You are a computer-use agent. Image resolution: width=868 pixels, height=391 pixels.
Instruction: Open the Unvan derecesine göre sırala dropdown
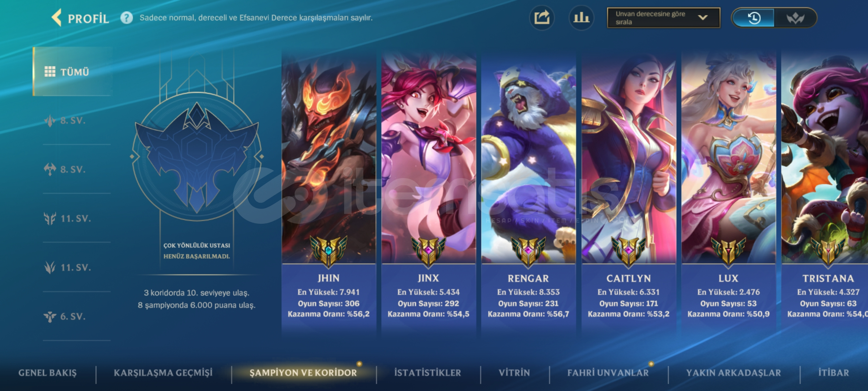point(663,18)
